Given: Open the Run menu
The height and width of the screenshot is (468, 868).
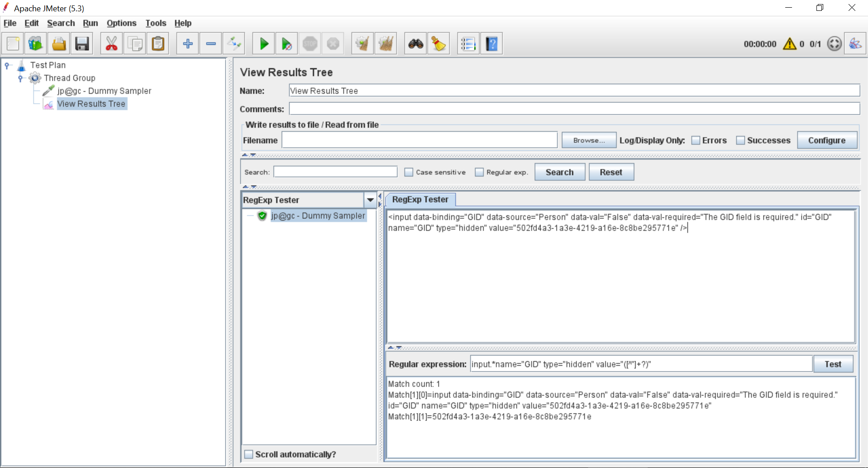Looking at the screenshot, I should point(90,23).
